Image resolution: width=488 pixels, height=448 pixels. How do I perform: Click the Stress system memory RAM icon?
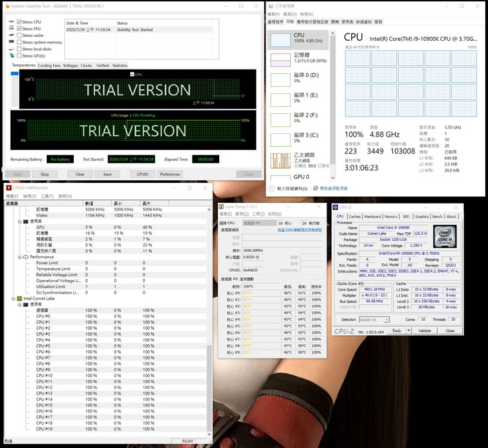pyautogui.click(x=11, y=42)
